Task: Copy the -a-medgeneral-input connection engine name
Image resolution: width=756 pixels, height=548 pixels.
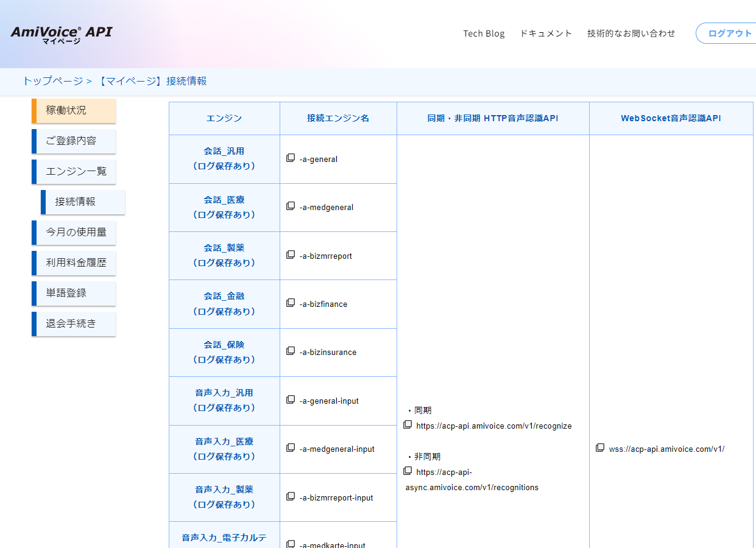Action: coord(291,447)
